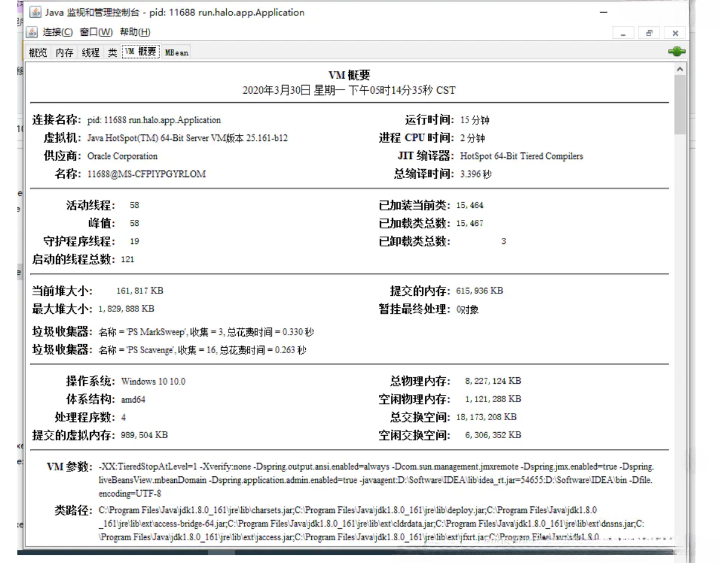Viewport: 720px width, 563px height.
Task: Click the uptime value 15 分钟
Action: (475, 120)
